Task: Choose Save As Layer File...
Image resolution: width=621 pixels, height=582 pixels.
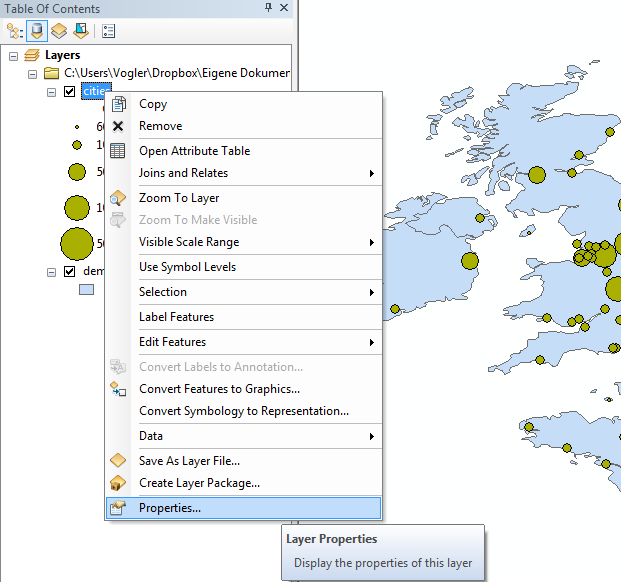Action: tap(244, 461)
